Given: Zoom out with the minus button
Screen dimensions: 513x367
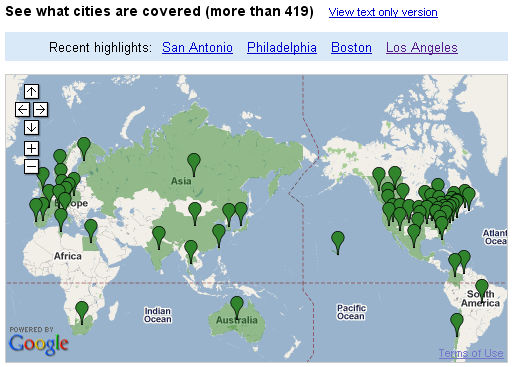Looking at the screenshot, I should (x=31, y=166).
